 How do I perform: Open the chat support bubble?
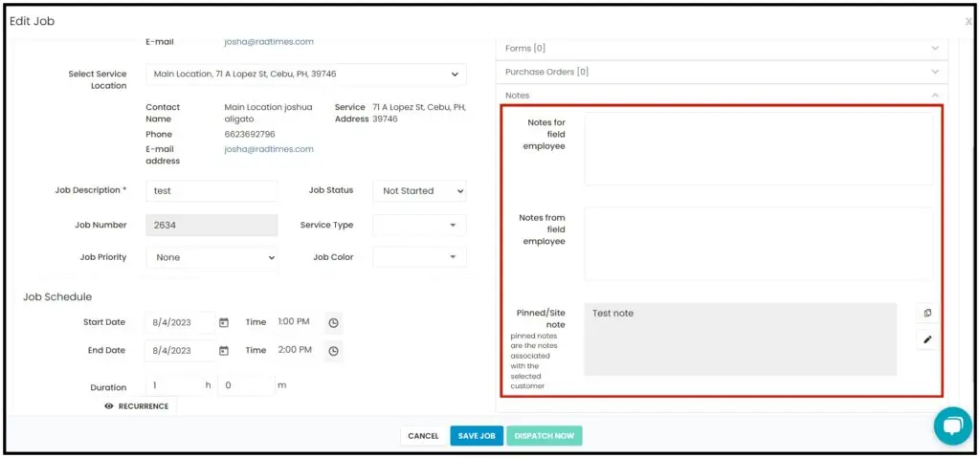point(952,426)
